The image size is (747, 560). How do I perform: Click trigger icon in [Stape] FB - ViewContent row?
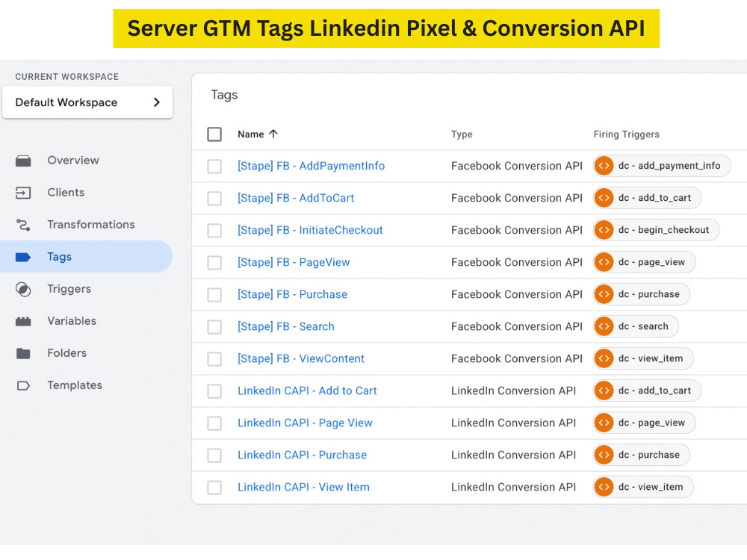[x=604, y=358]
